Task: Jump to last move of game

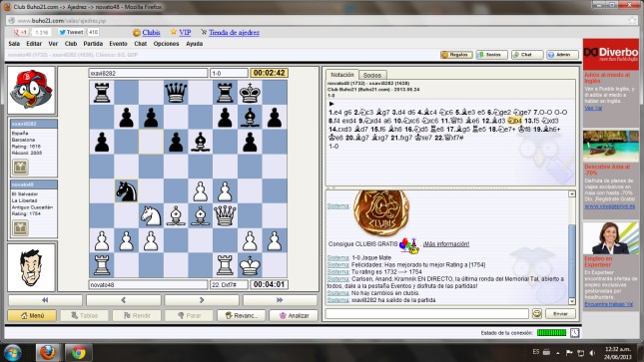Action: coord(280,300)
